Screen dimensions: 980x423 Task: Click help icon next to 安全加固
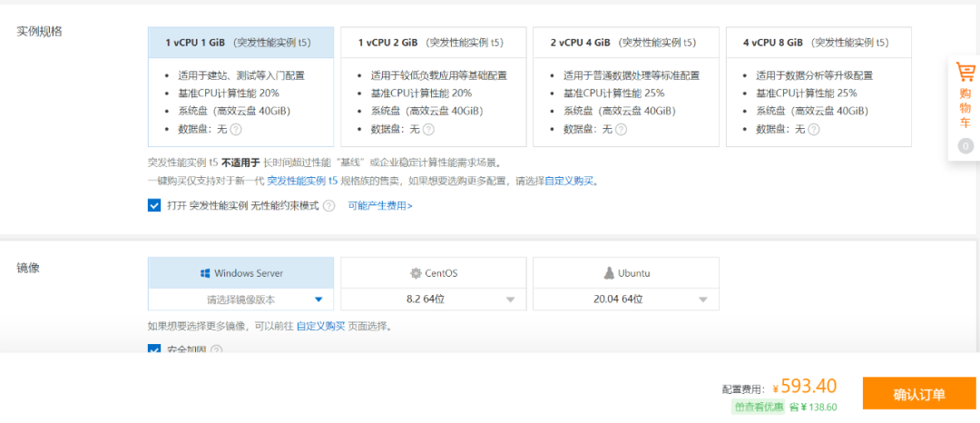pos(216,349)
